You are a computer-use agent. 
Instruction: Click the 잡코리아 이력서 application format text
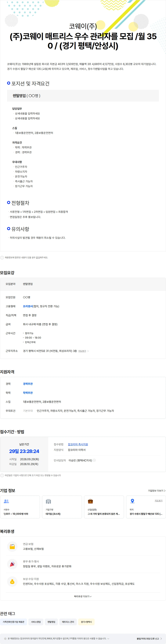(x=77, y=450)
